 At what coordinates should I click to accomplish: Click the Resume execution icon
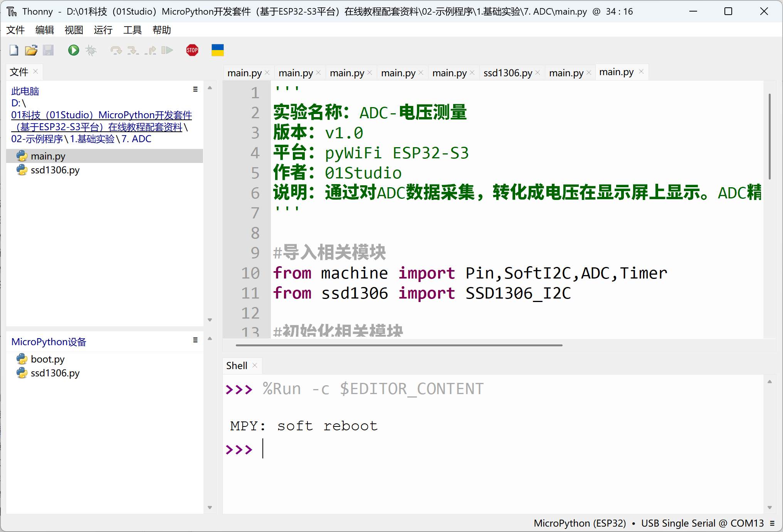coord(167,50)
